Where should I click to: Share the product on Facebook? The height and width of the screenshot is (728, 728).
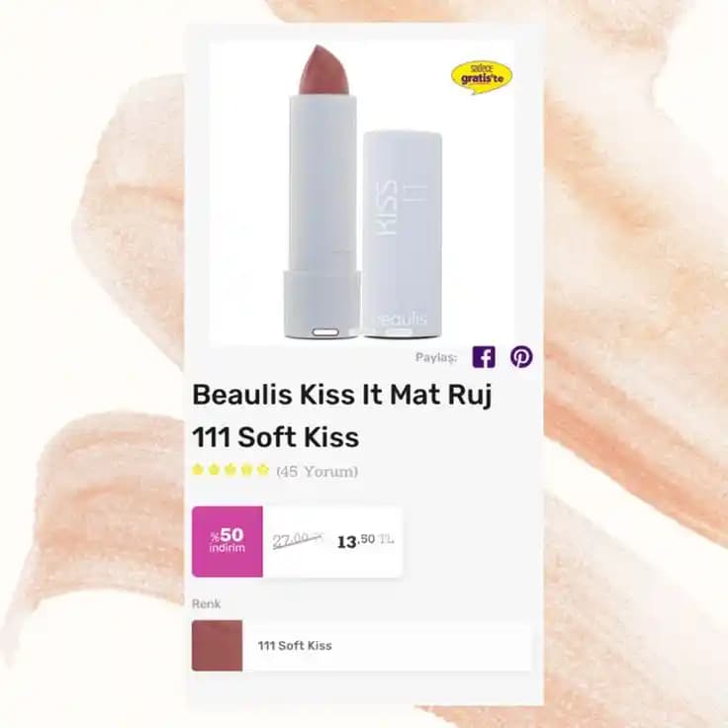(484, 357)
